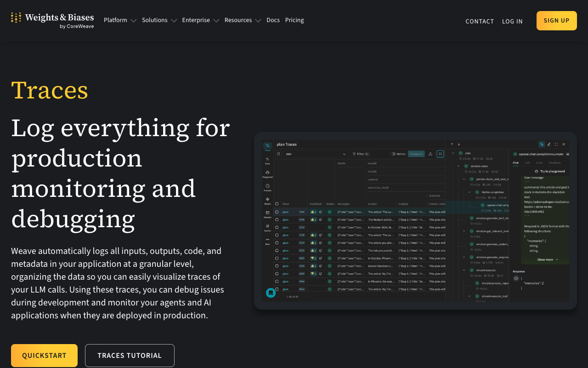Viewport: 588px width, 368px height.
Task: Click the Compare button in the screenshot
Action: coord(416,154)
